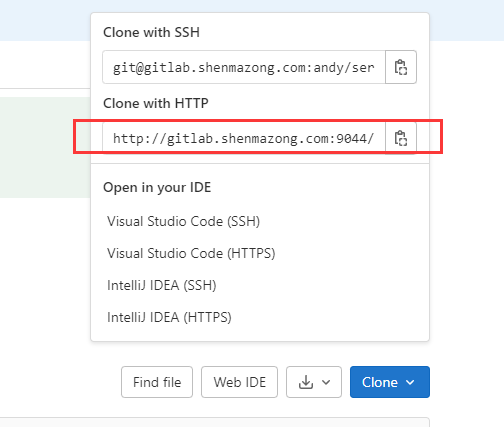Copy the HTTP clone URL
The width and height of the screenshot is (504, 427).
click(401, 138)
